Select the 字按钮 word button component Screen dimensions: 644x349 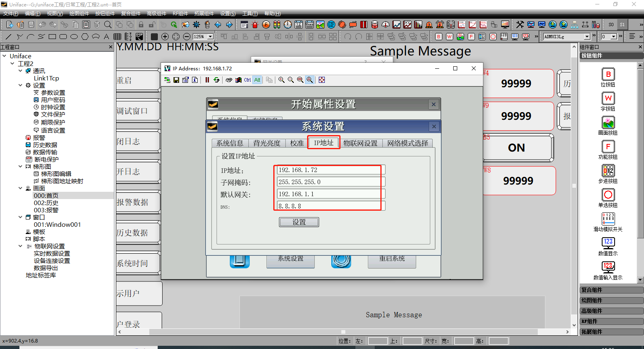click(608, 102)
